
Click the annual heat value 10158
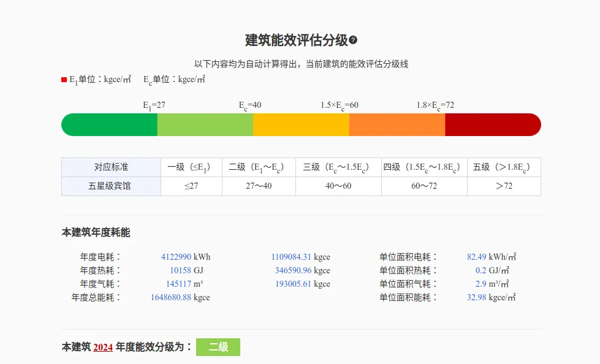pyautogui.click(x=180, y=270)
